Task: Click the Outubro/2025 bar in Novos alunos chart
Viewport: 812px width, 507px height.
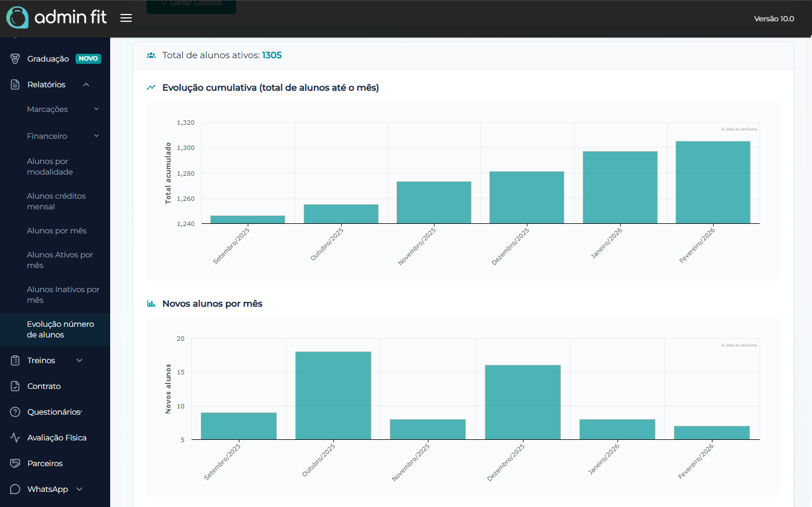Action: [333, 395]
